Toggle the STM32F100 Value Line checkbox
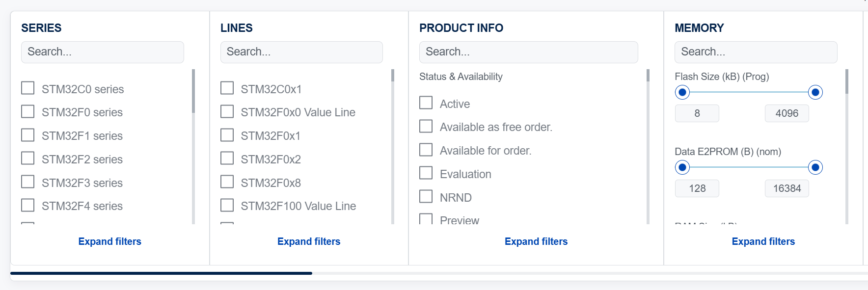This screenshot has height=290, width=868. [227, 205]
